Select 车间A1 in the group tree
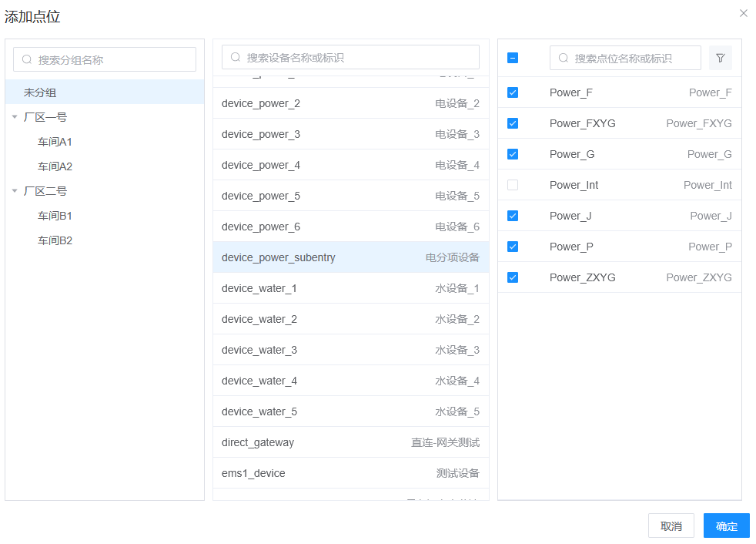This screenshot has height=544, width=756. (55, 142)
